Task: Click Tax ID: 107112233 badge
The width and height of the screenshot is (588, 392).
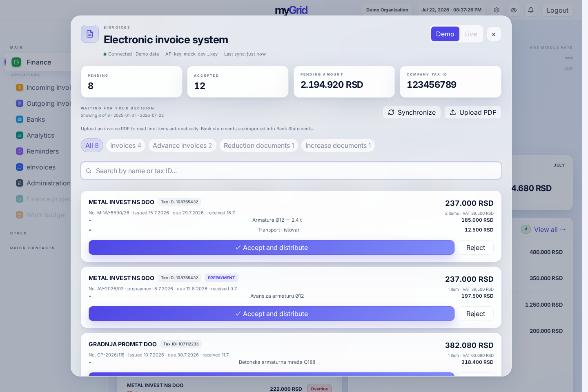Action: (x=181, y=344)
